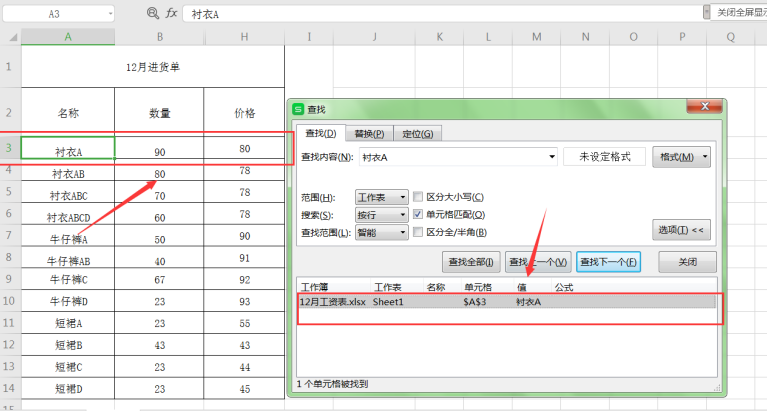
Task: Select cell containing 短裙B
Action: pyautogui.click(x=68, y=345)
